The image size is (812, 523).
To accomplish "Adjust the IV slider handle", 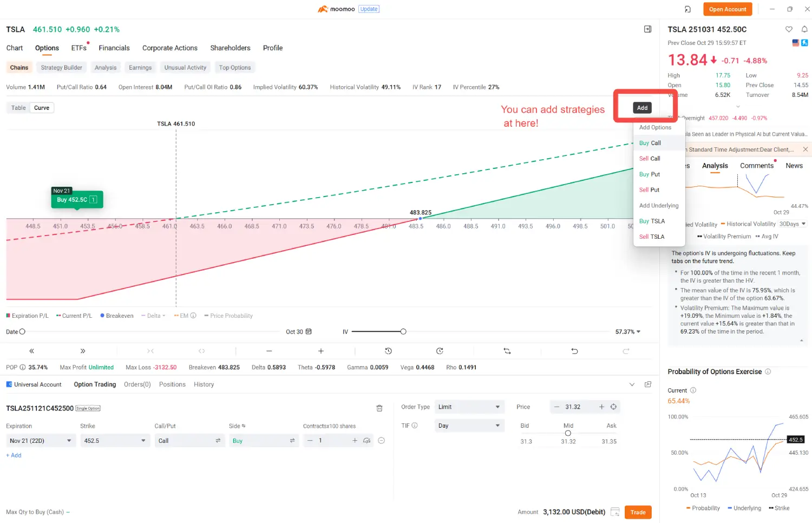I will [x=403, y=332].
